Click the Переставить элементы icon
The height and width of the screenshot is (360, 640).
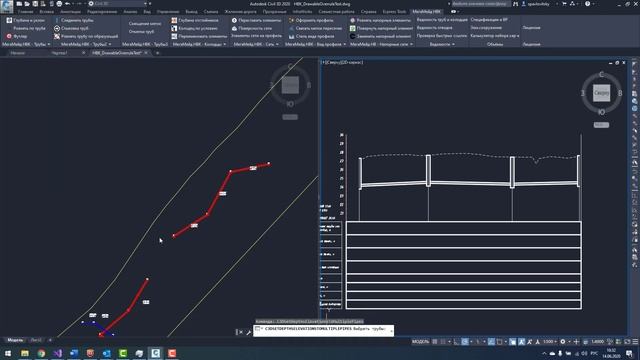pyautogui.click(x=234, y=20)
